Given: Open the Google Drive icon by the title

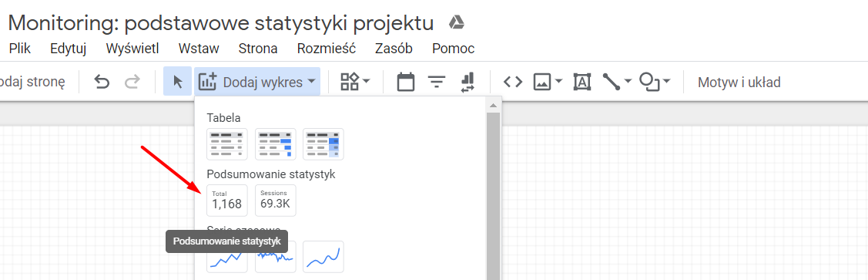Looking at the screenshot, I should [456, 22].
